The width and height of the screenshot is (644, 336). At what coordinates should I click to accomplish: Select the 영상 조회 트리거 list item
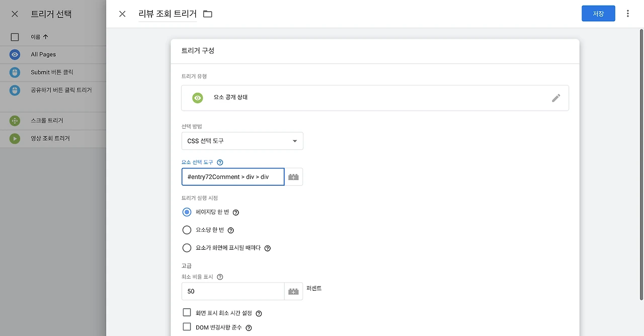point(53,138)
